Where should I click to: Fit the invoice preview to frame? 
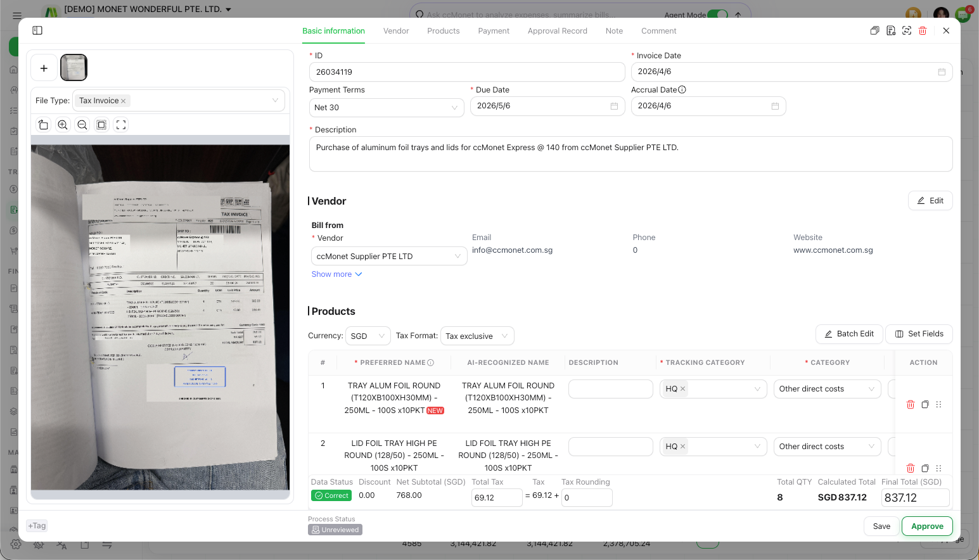coord(101,125)
